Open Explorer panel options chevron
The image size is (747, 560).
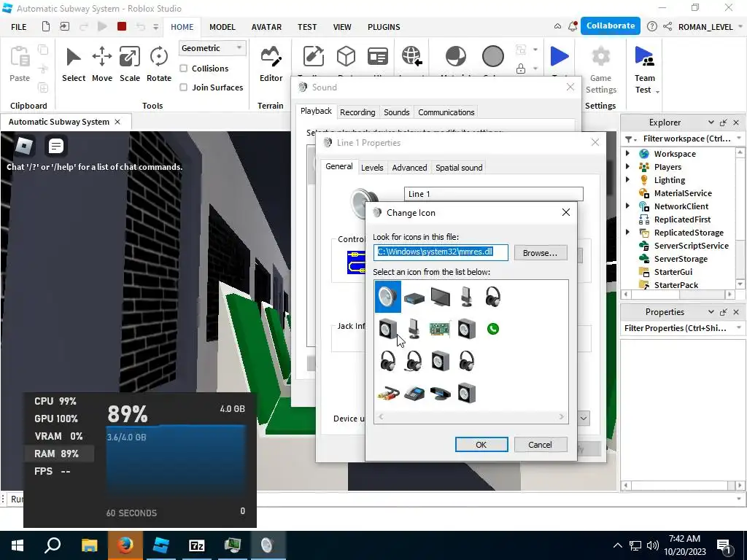(x=711, y=122)
